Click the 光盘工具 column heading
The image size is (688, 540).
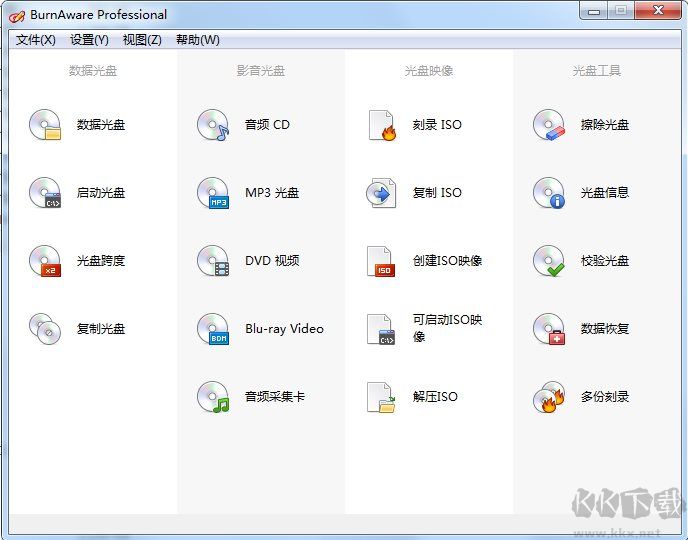[x=597, y=71]
